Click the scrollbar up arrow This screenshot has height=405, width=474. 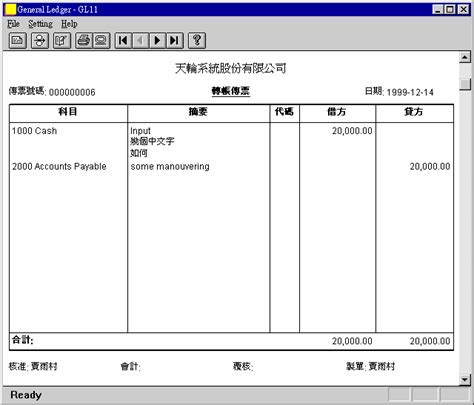(x=465, y=57)
